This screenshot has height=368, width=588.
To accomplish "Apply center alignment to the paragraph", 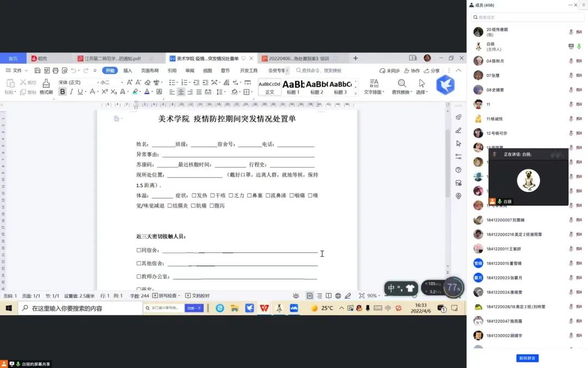I will [x=181, y=92].
